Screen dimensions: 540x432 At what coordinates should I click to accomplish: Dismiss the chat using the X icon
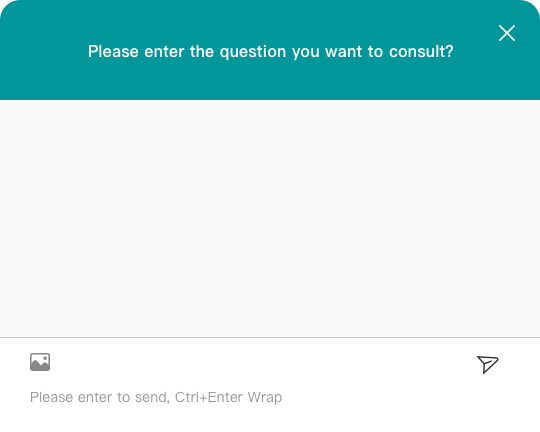507,33
